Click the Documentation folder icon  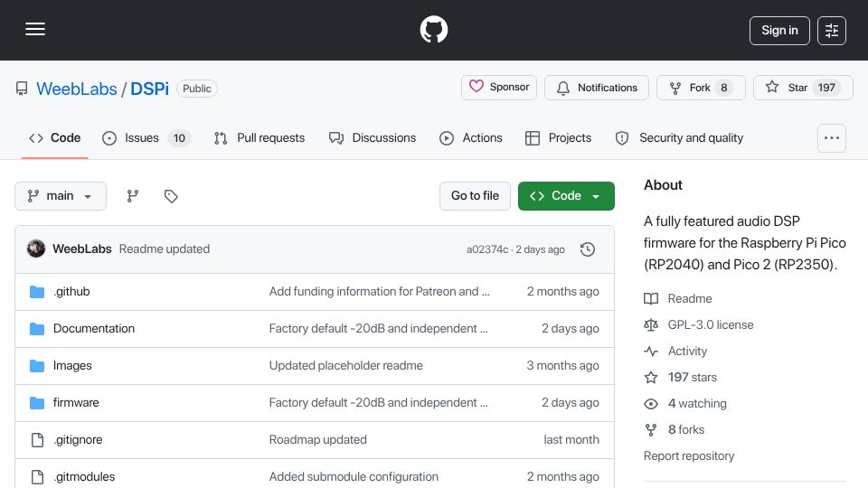coord(37,329)
